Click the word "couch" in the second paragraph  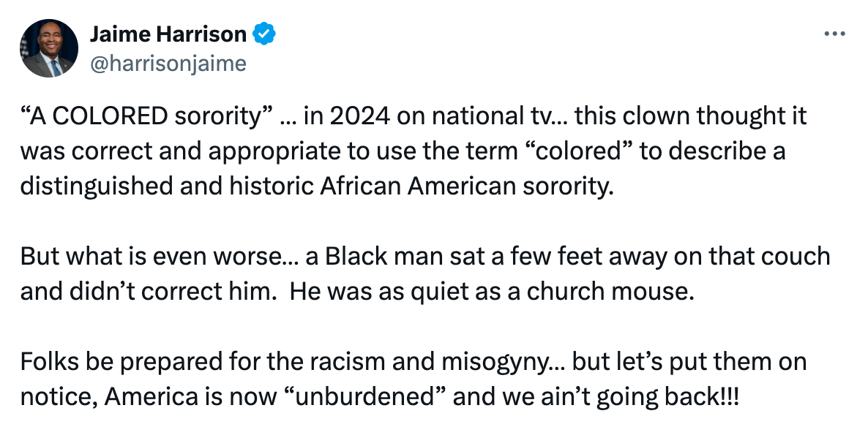[x=798, y=256]
